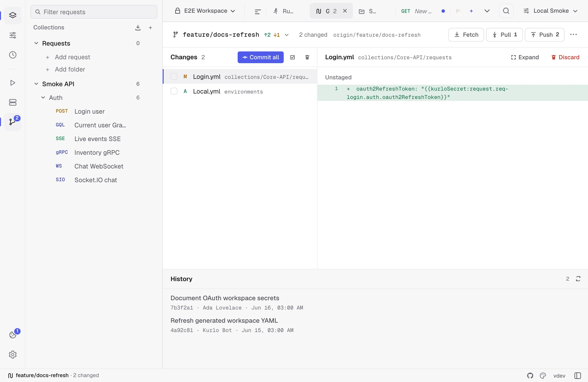
Task: Focus the Filter requests input
Action: pos(94,12)
